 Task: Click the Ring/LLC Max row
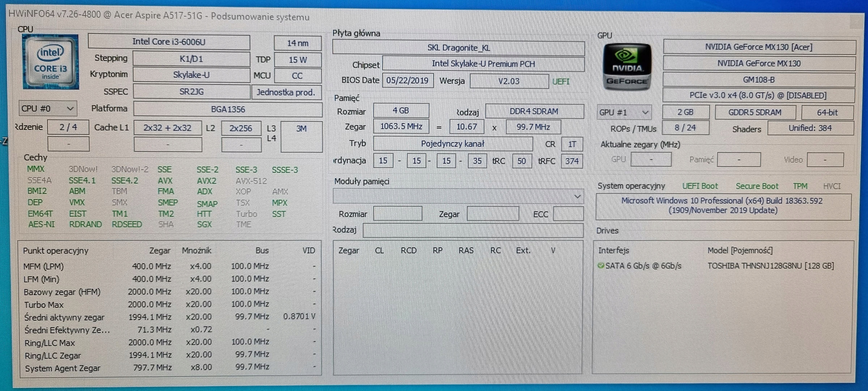click(x=170, y=343)
